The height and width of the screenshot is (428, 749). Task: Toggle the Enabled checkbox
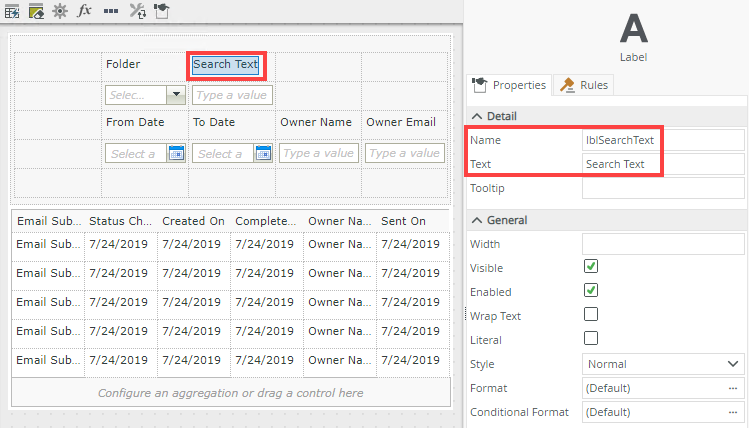pos(591,290)
